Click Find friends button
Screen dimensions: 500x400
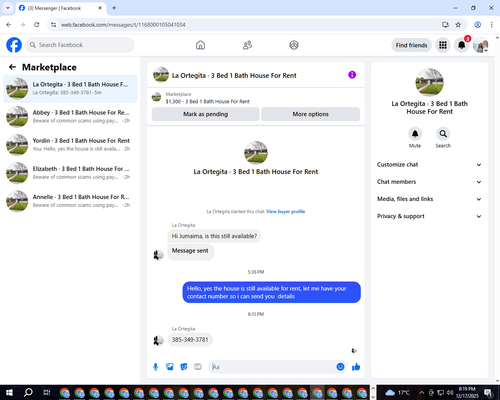(x=411, y=45)
